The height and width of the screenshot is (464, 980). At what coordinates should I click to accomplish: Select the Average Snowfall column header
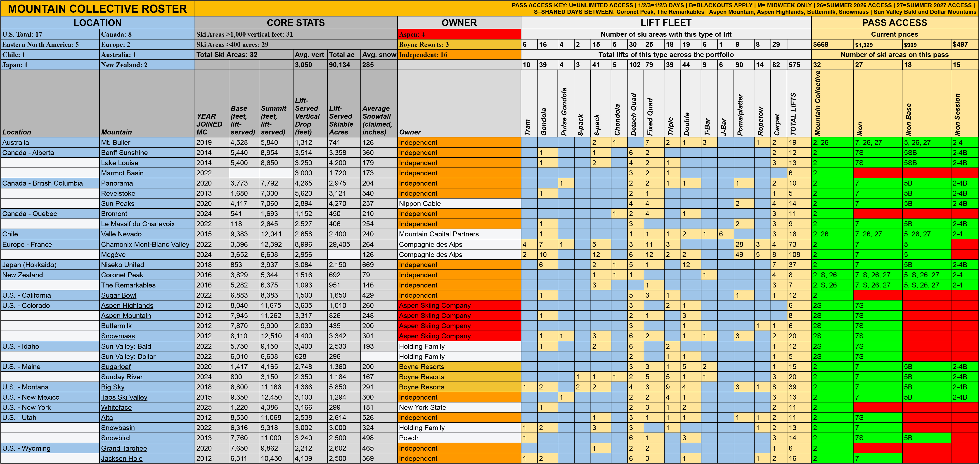pos(378,120)
